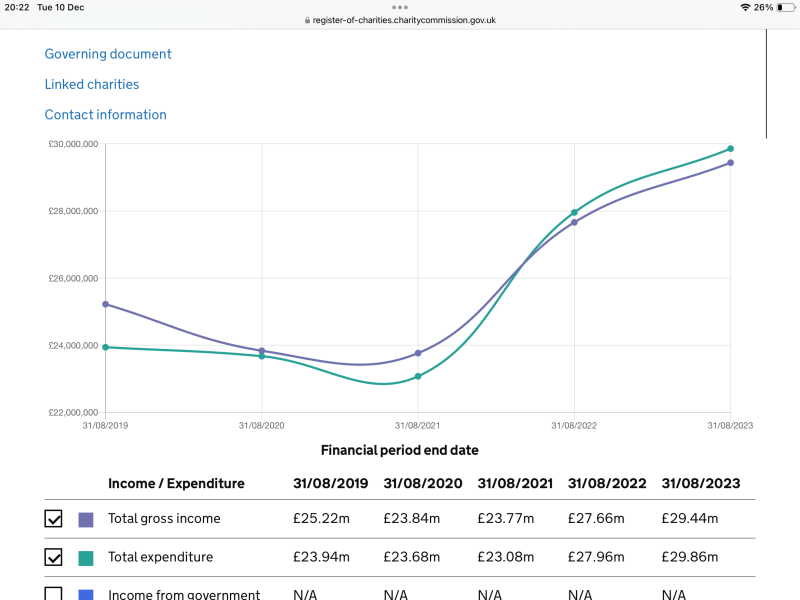
Task: Tap the three-dot multitasking menu at top
Action: [400, 7]
